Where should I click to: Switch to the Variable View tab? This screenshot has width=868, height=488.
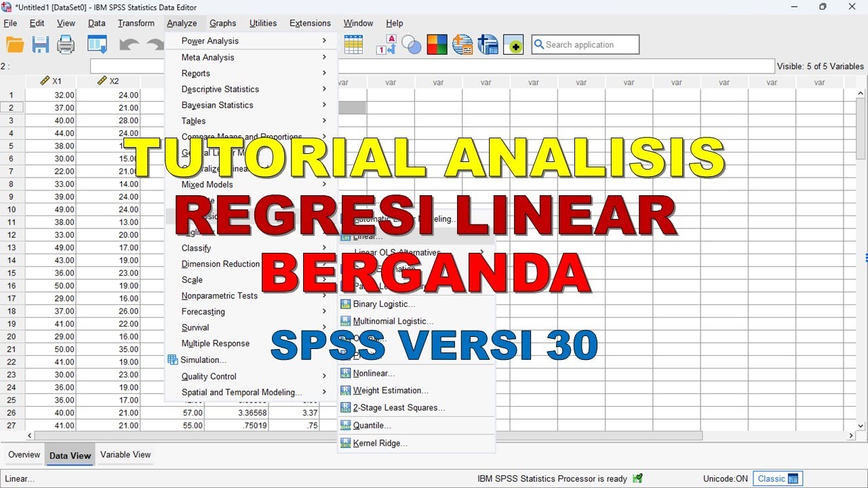pyautogui.click(x=125, y=455)
